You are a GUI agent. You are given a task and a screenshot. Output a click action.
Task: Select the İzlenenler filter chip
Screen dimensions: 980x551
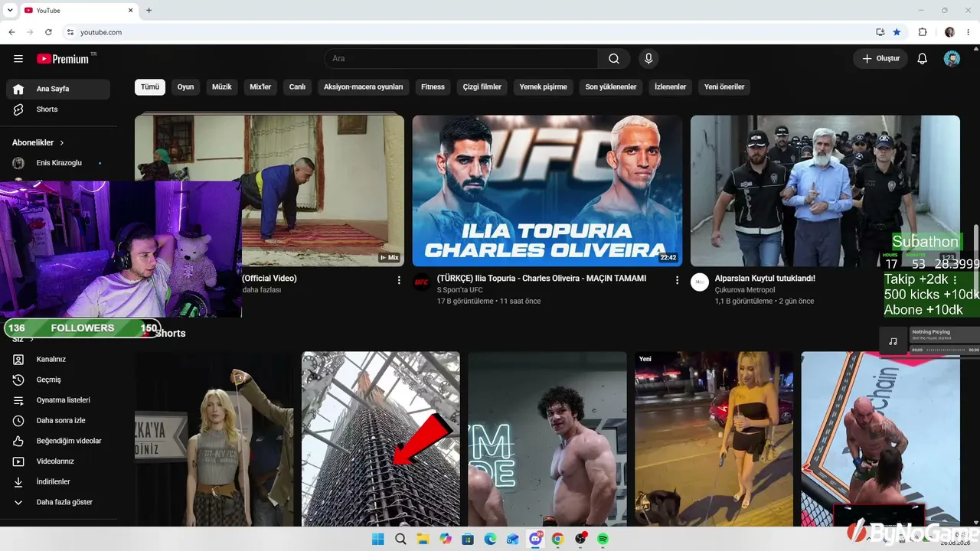tap(671, 87)
